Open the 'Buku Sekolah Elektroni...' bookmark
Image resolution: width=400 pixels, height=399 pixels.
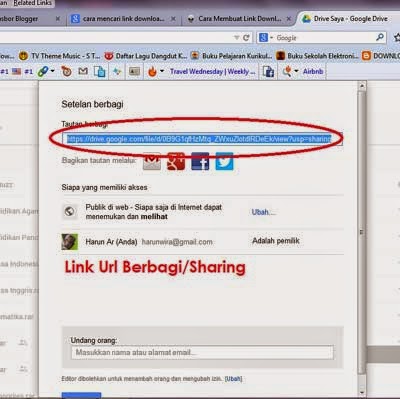317,56
